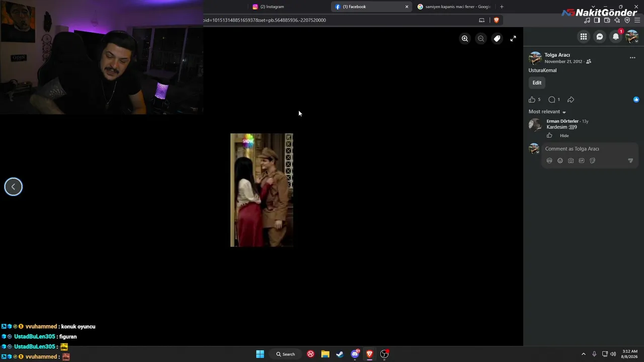Open Discord from the taskbar
This screenshot has height=362, width=644.
tap(355, 354)
